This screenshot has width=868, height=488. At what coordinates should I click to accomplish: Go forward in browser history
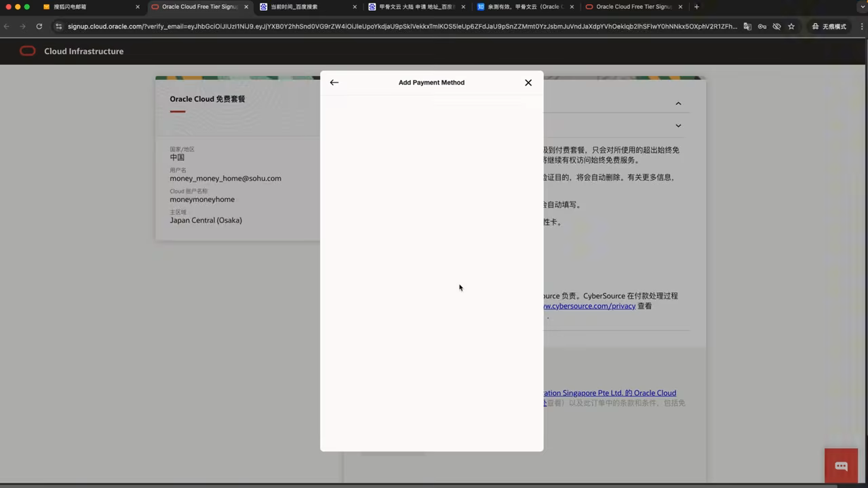[22, 26]
